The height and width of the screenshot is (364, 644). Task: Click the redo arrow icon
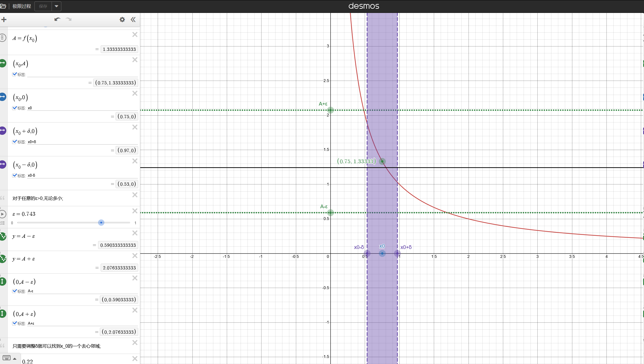(x=69, y=20)
